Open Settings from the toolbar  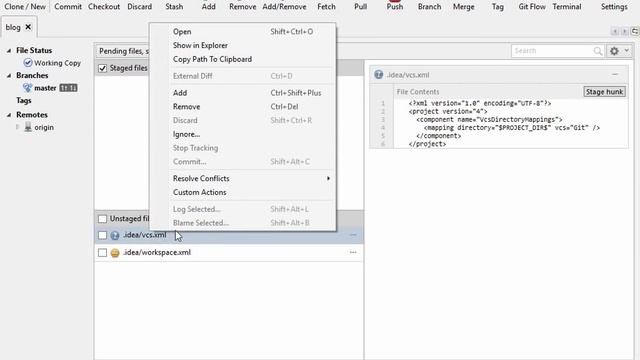click(x=614, y=7)
